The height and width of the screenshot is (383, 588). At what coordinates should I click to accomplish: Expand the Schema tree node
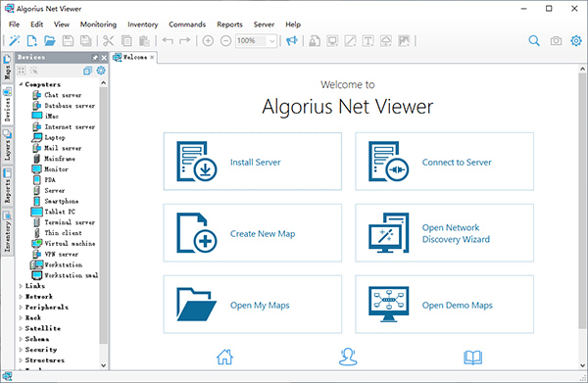click(21, 339)
